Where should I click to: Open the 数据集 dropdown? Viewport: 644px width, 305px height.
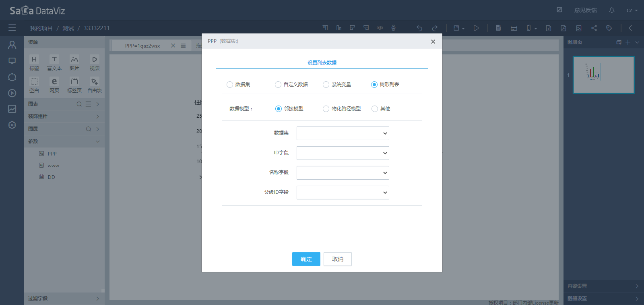pos(343,133)
